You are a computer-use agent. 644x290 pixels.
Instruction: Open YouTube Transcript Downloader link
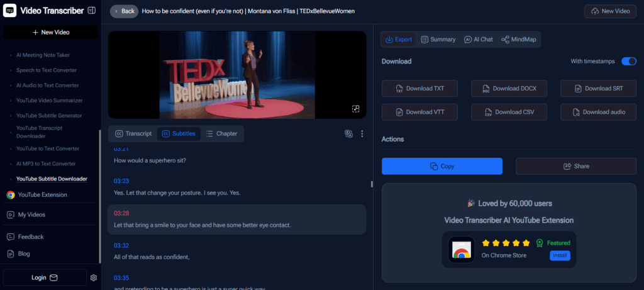tap(40, 132)
